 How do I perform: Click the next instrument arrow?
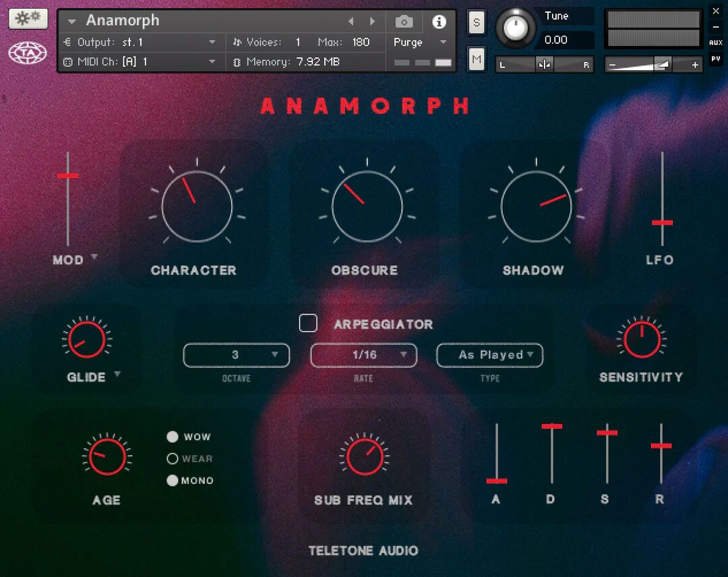pos(373,21)
